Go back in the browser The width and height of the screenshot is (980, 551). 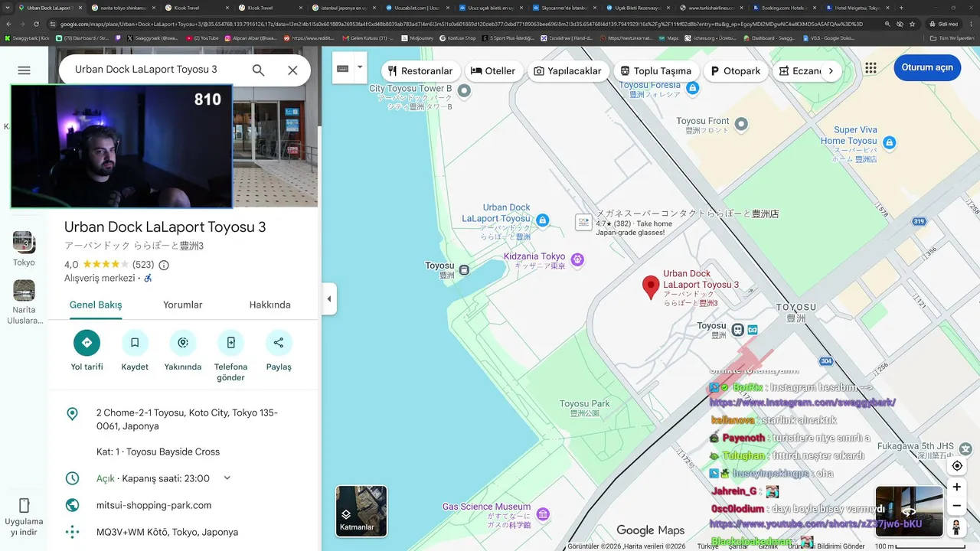[x=8, y=24]
